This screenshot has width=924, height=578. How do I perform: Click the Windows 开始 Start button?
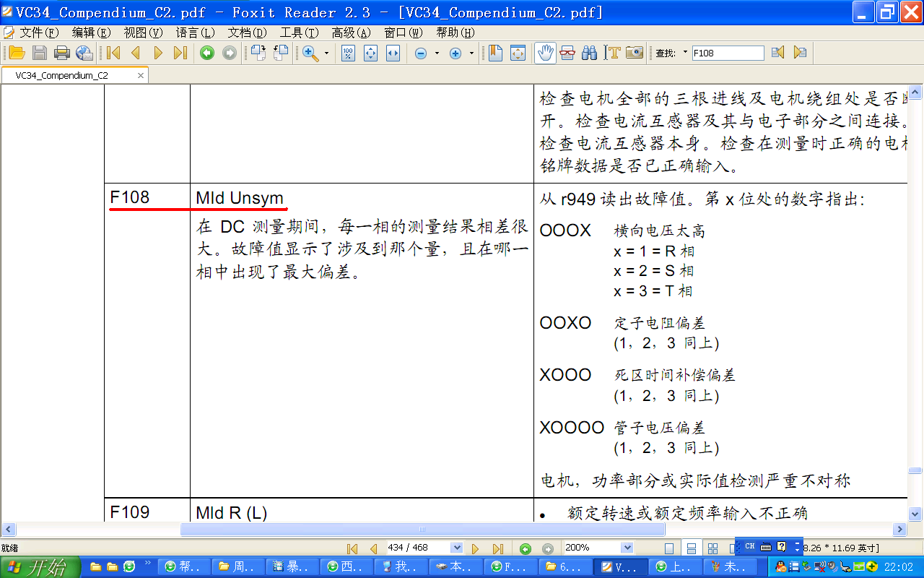pyautogui.click(x=39, y=567)
